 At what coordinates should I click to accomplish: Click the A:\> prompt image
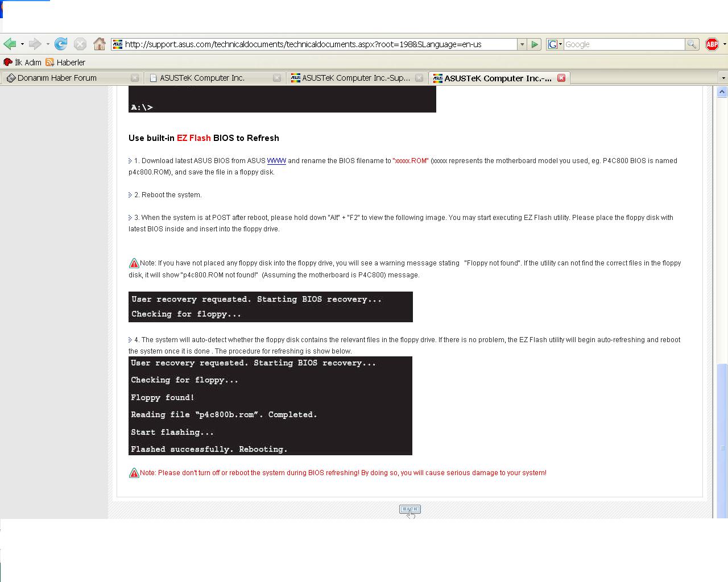point(282,99)
